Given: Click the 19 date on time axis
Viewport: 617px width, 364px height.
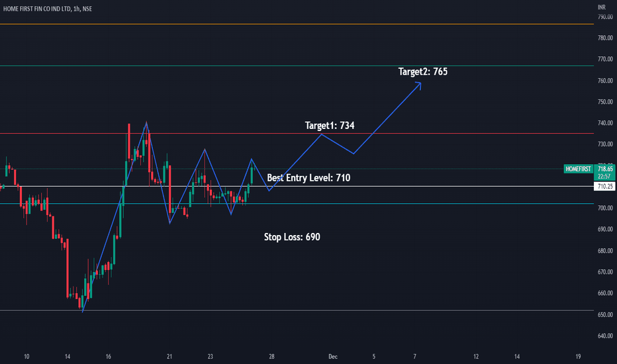Looking at the screenshot, I should 578,357.
